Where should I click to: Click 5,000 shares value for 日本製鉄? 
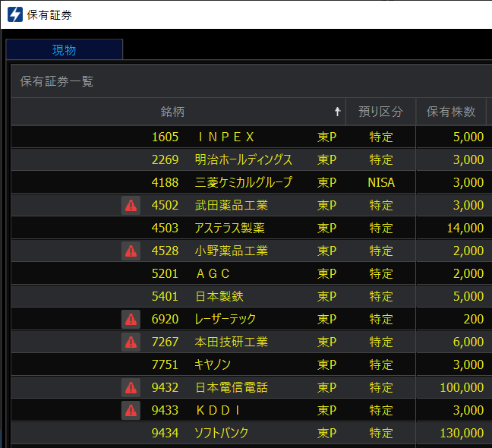(468, 296)
